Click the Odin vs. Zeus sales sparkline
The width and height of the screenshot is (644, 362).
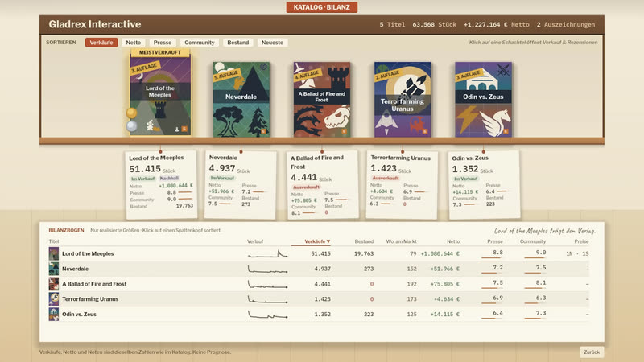(x=267, y=315)
